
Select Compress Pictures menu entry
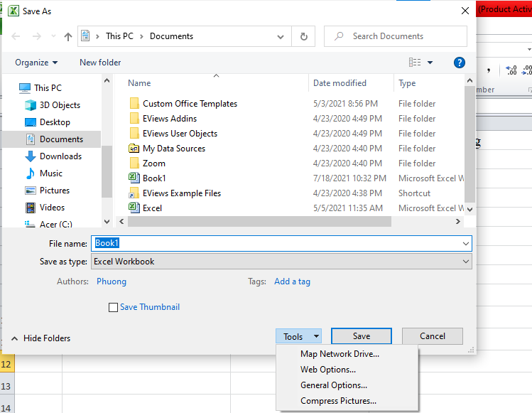338,401
